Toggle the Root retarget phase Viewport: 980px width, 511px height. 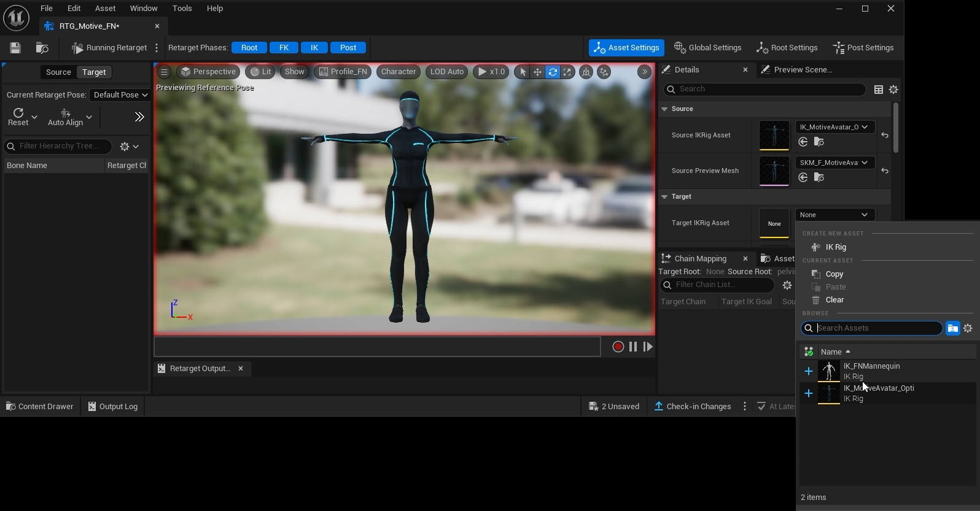pyautogui.click(x=249, y=48)
